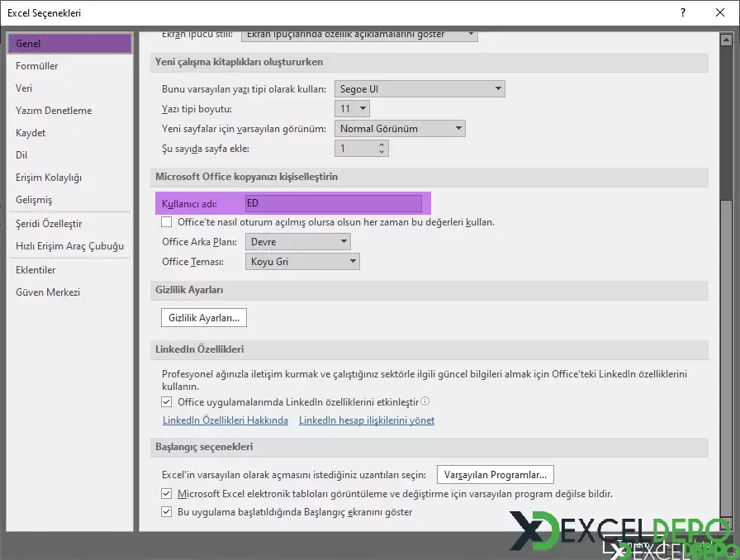Click the Kullanıcı adı text field
This screenshot has width=740, height=560.
333,203
